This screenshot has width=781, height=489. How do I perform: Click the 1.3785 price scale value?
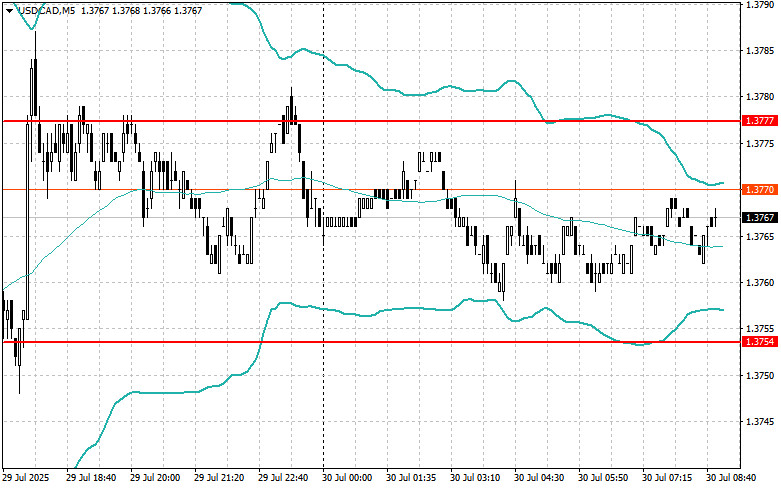tap(760, 51)
